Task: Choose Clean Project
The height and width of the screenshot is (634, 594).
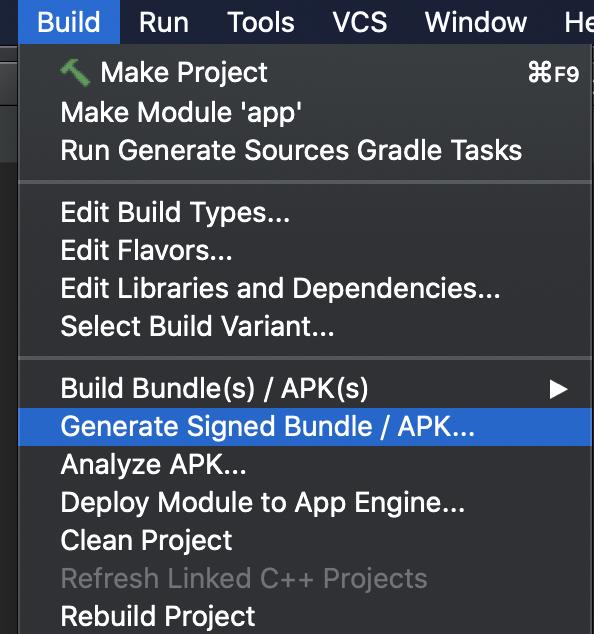Action: [x=305, y=541]
